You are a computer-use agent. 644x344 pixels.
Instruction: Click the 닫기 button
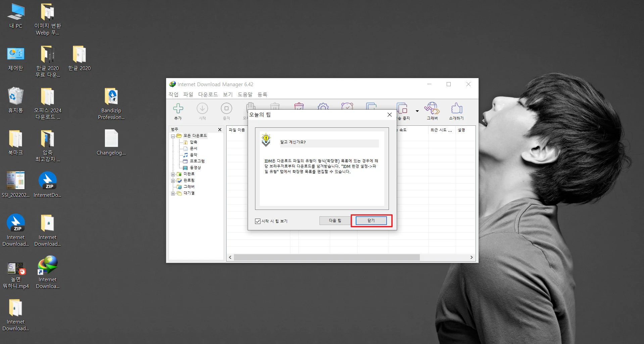[371, 220]
